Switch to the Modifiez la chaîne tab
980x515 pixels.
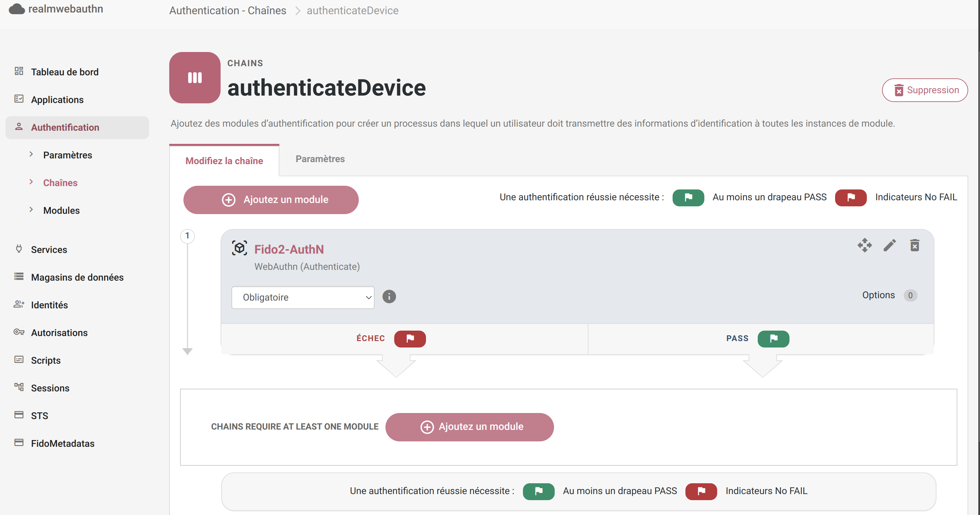click(x=224, y=160)
